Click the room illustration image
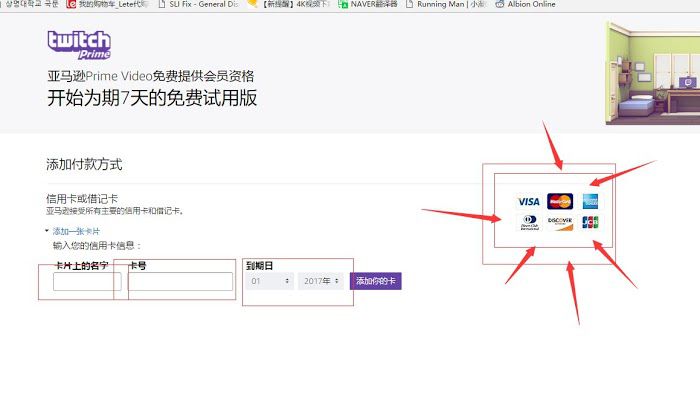700x404 pixels. click(x=653, y=72)
